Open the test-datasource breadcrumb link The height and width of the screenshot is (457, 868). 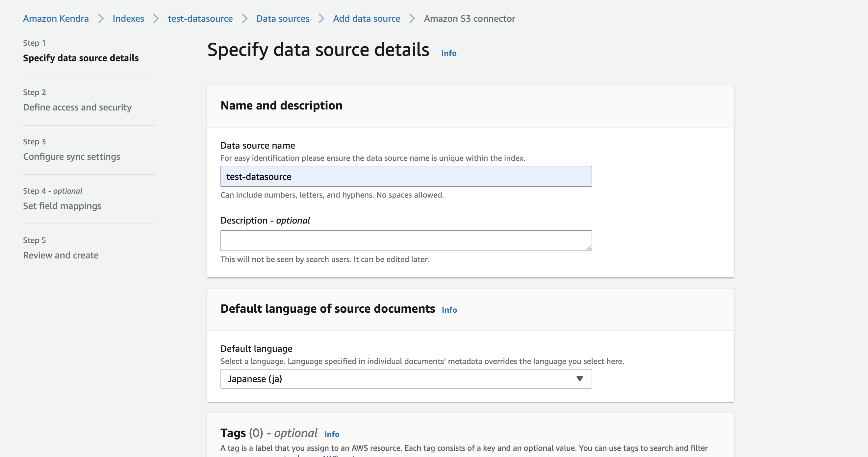click(x=200, y=18)
